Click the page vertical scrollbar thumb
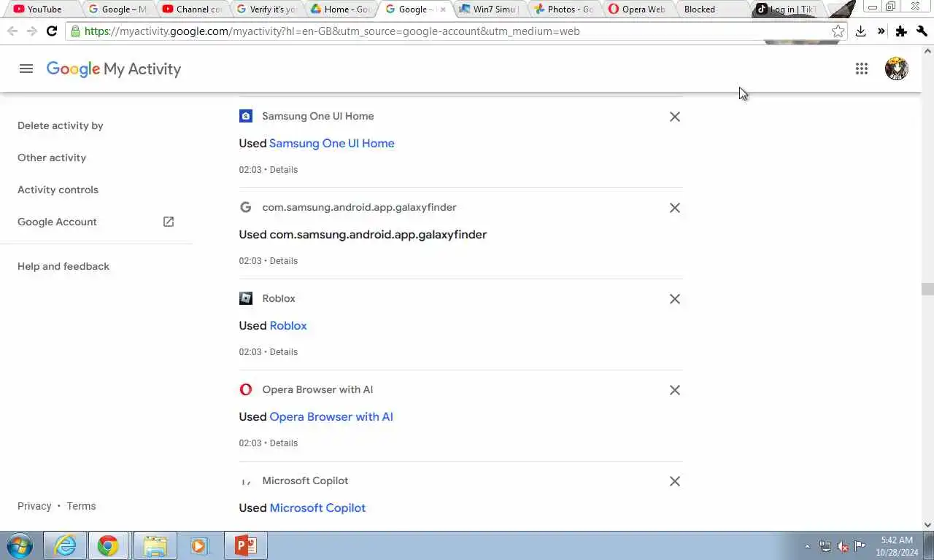Viewport: 934px width, 560px height. click(x=927, y=289)
